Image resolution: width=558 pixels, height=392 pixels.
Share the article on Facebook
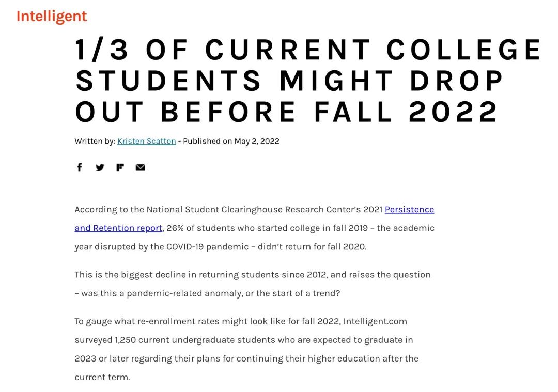[80, 167]
